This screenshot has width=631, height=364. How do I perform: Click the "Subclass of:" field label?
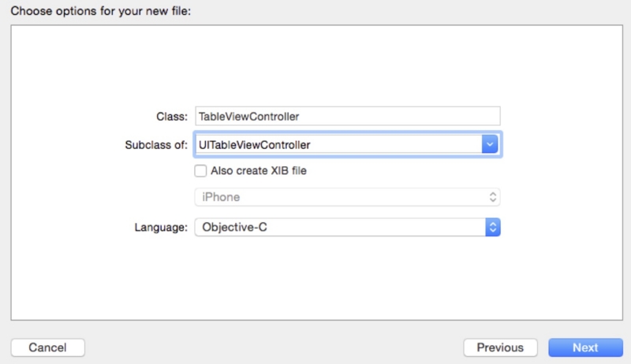pyautogui.click(x=156, y=145)
